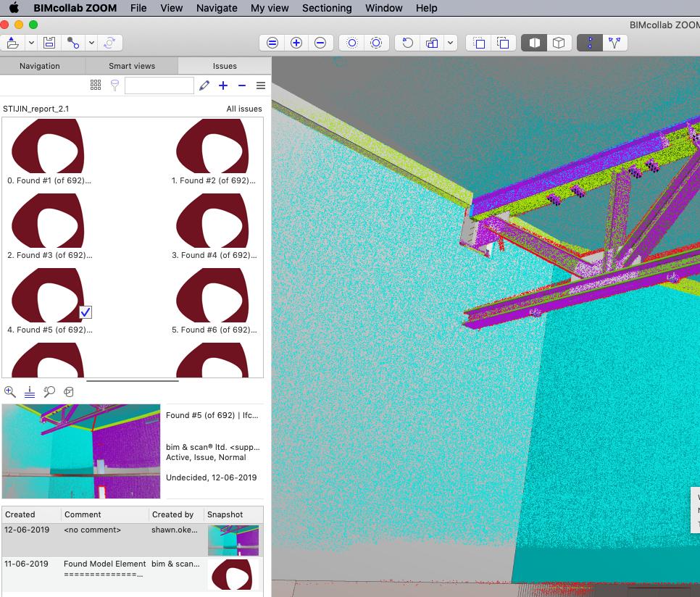Click the reset view rotate icon
700x597 pixels.
pos(407,43)
